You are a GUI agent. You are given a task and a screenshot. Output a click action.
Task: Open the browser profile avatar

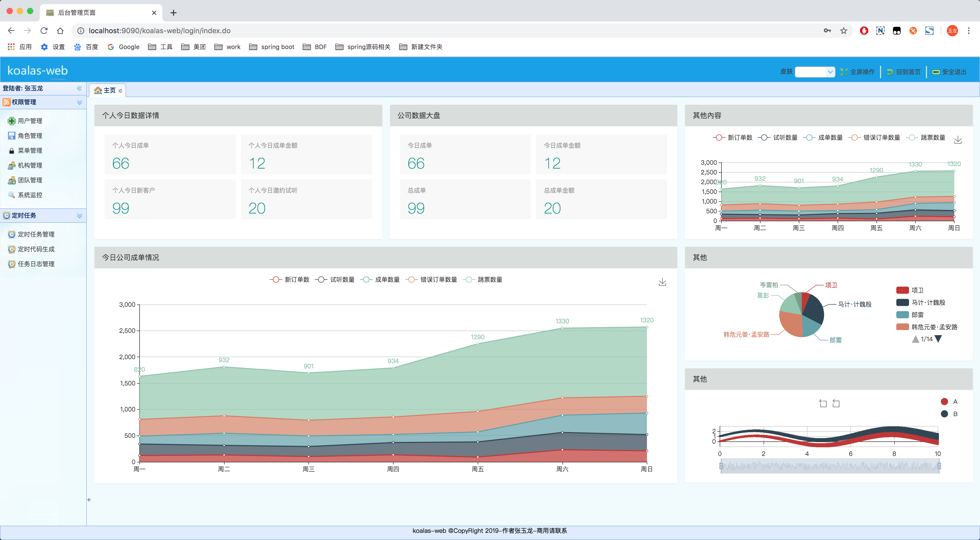click(x=952, y=30)
